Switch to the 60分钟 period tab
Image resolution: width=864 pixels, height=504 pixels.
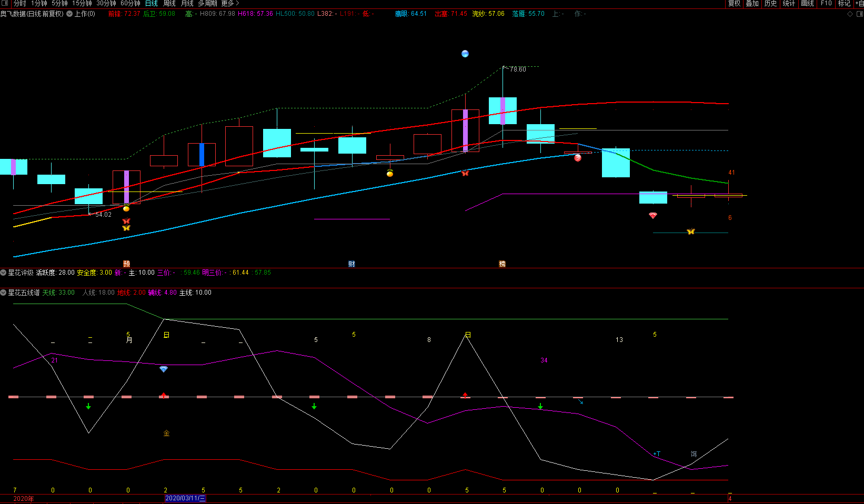[130, 3]
